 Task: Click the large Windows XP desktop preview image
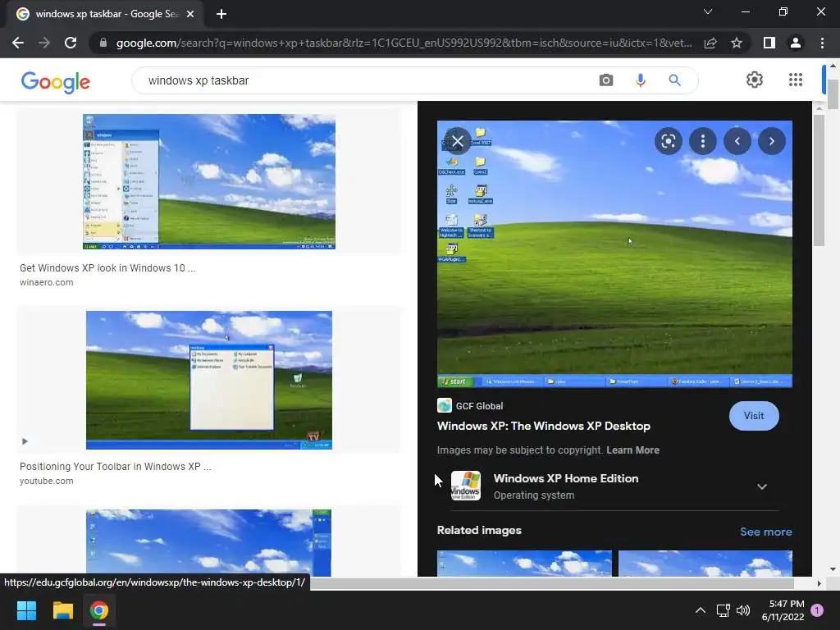(x=614, y=254)
